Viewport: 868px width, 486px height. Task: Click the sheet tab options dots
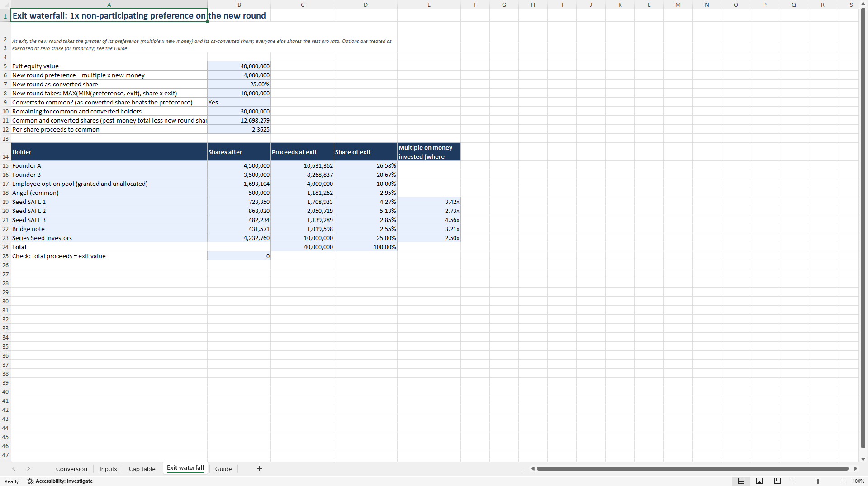pos(522,469)
